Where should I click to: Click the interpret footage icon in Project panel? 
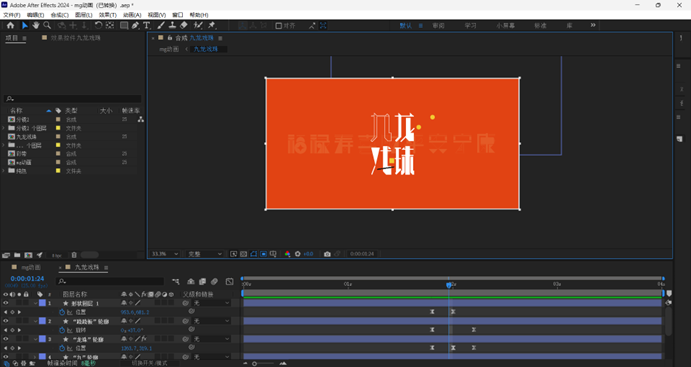point(6,255)
